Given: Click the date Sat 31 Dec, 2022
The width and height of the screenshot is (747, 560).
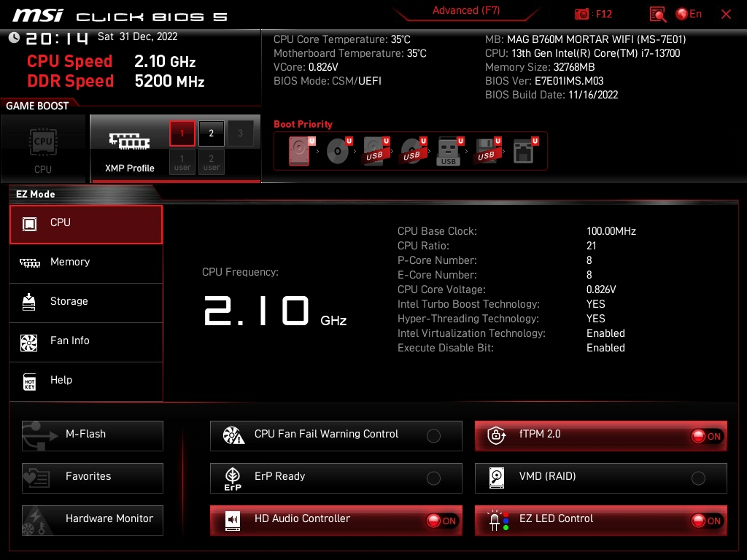Looking at the screenshot, I should point(138,36).
